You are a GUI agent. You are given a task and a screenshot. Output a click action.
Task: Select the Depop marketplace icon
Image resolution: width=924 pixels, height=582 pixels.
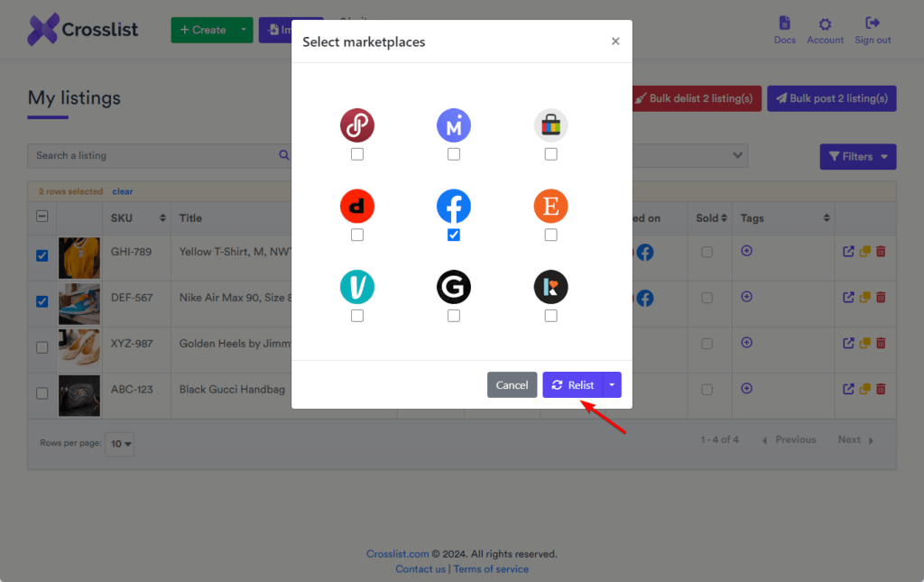click(356, 207)
